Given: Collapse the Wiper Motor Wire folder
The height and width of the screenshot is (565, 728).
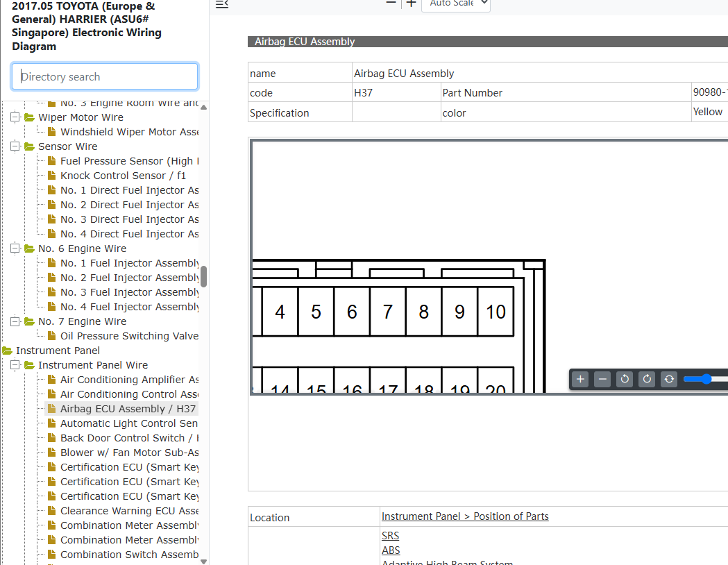Looking at the screenshot, I should tap(15, 117).
